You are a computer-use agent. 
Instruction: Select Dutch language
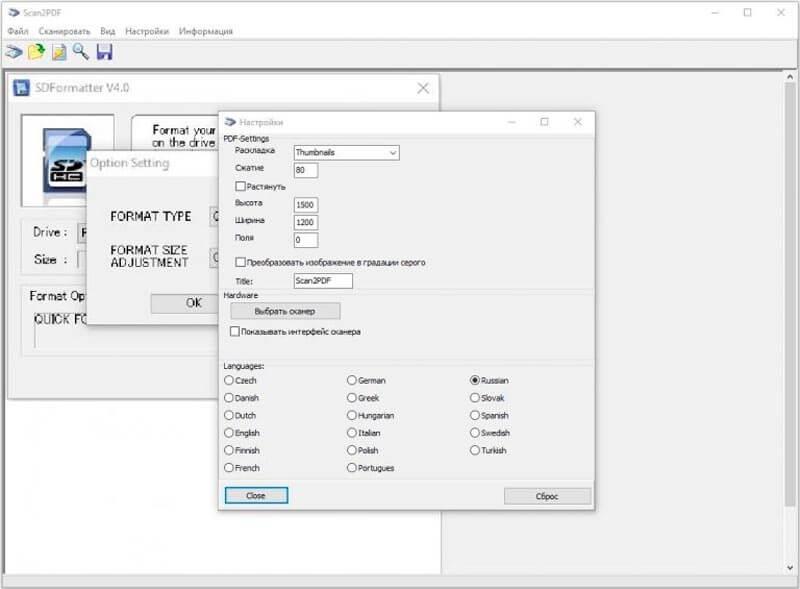coord(229,415)
